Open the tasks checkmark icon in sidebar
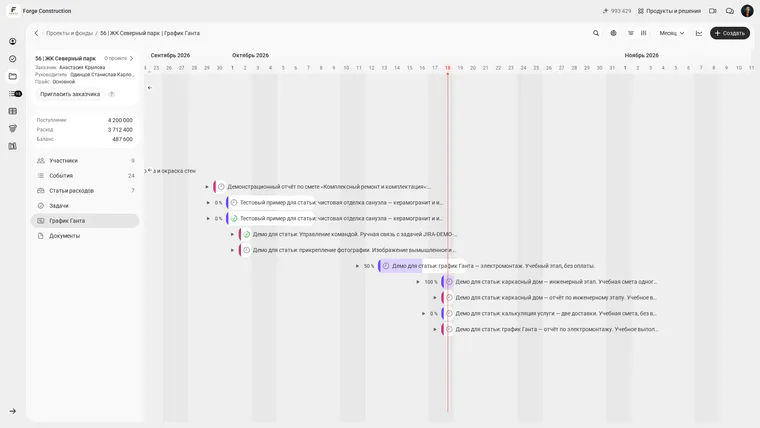The width and height of the screenshot is (760, 428). pyautogui.click(x=13, y=59)
